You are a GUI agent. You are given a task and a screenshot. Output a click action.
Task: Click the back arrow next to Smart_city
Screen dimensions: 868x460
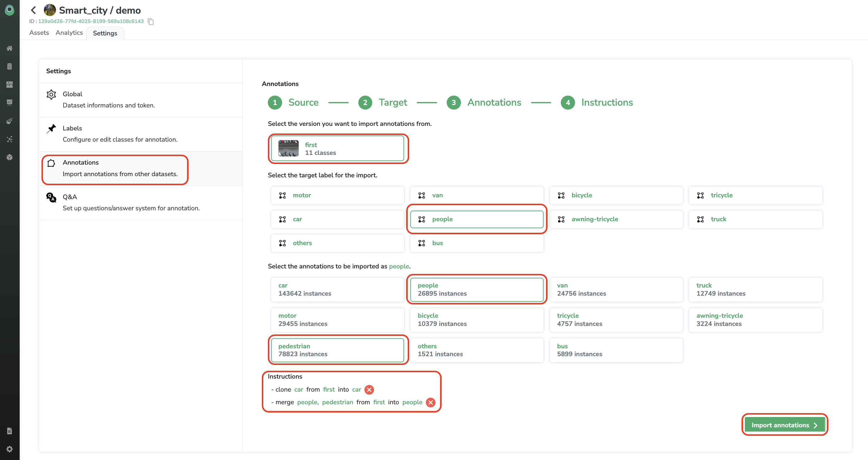(33, 10)
